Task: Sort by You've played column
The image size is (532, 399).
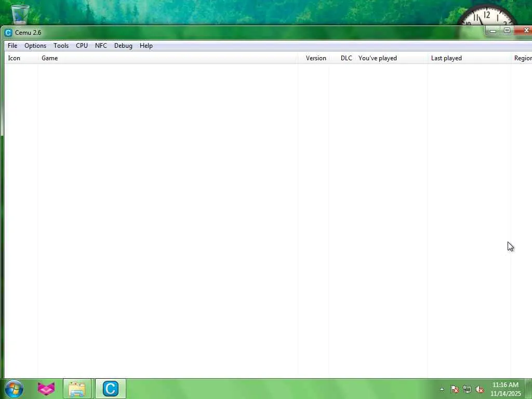Action: (391, 58)
